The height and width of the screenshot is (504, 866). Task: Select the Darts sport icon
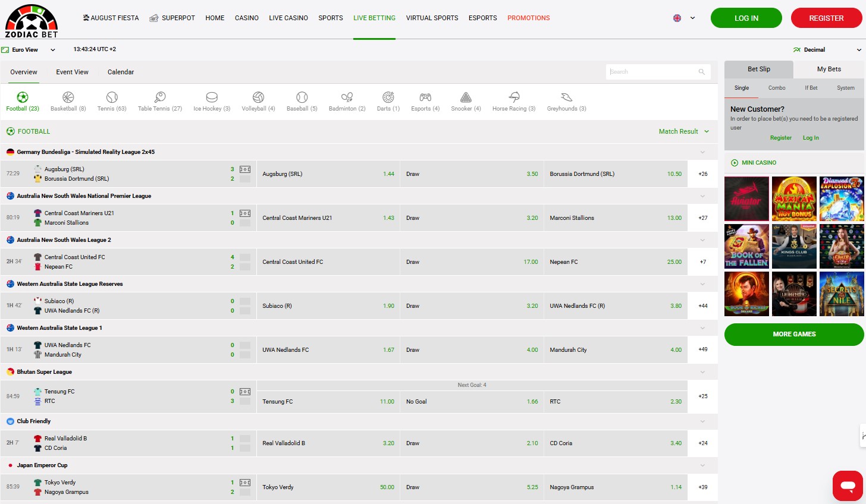[388, 97]
